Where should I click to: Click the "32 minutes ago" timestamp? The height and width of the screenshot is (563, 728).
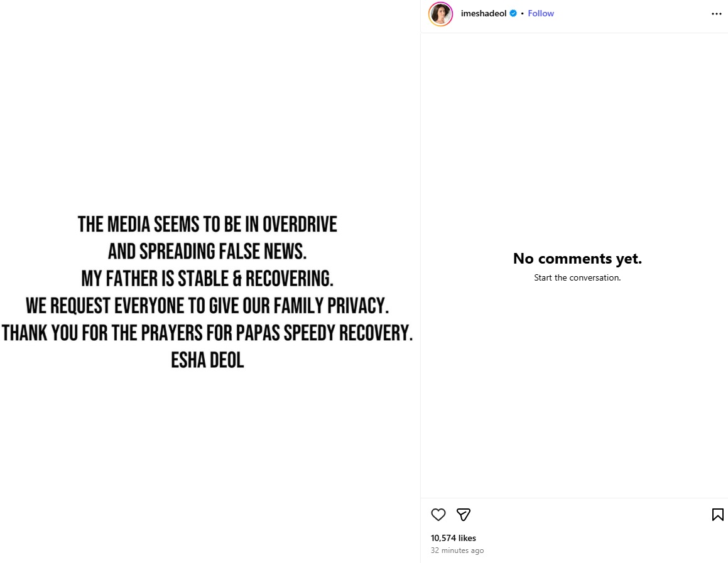point(457,550)
